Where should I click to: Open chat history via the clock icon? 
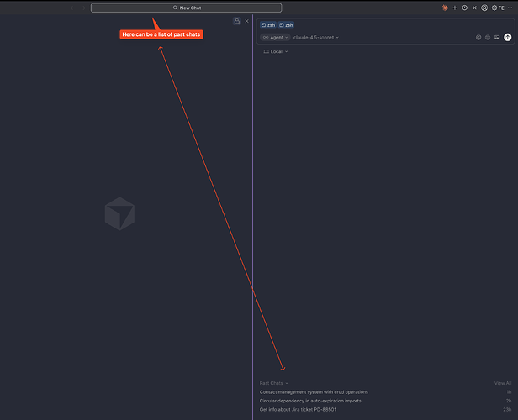tap(464, 8)
